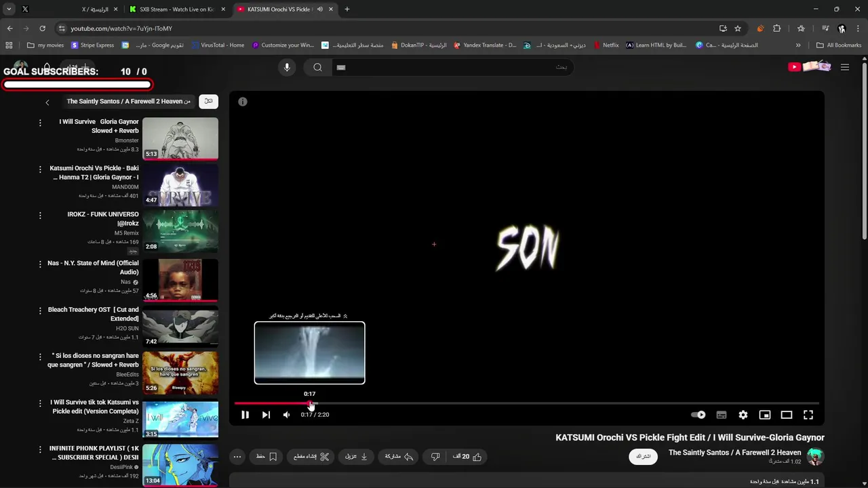Reload the page
The width and height of the screenshot is (868, 488).
tap(42, 28)
